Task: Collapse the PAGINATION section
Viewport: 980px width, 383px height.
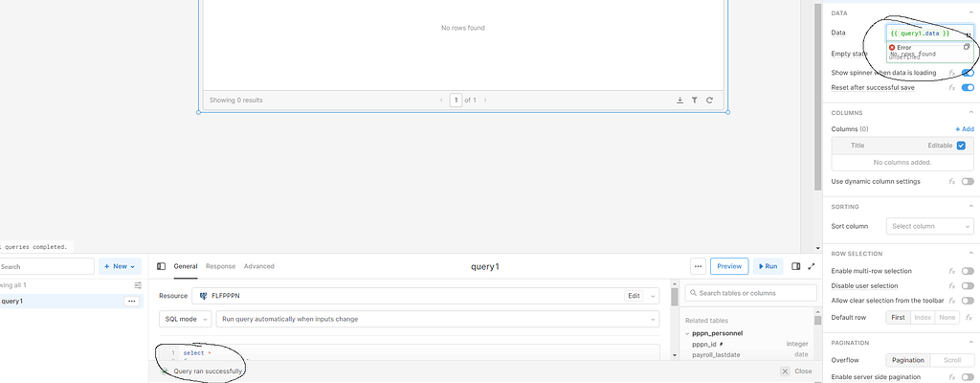Action: coord(970,343)
